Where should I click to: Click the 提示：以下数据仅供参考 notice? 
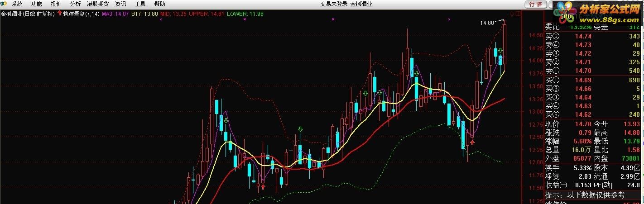585,195
